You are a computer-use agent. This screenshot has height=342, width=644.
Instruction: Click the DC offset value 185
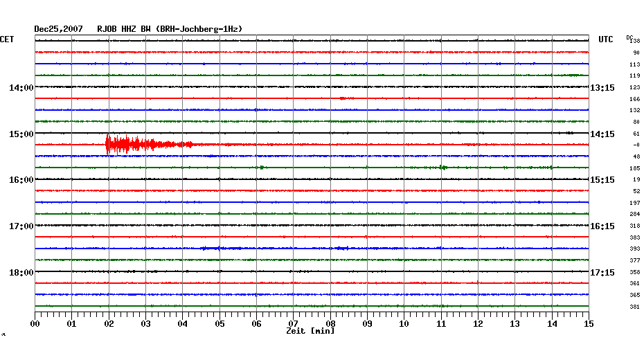coord(635,168)
